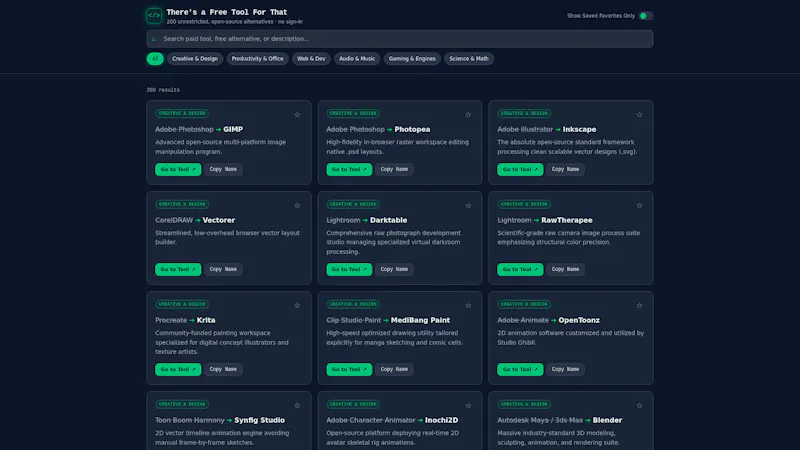
Task: Click the GIMP card category badge
Action: 182,113
